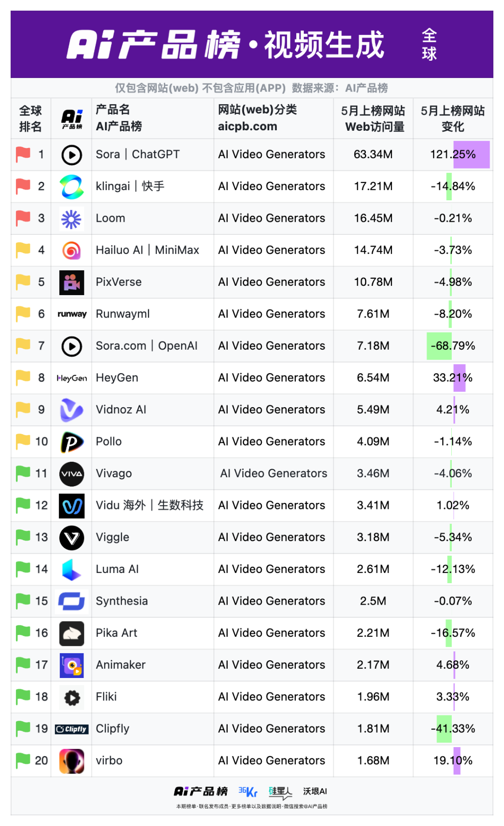
Task: Open the HeyGen product name
Action: pos(117,378)
